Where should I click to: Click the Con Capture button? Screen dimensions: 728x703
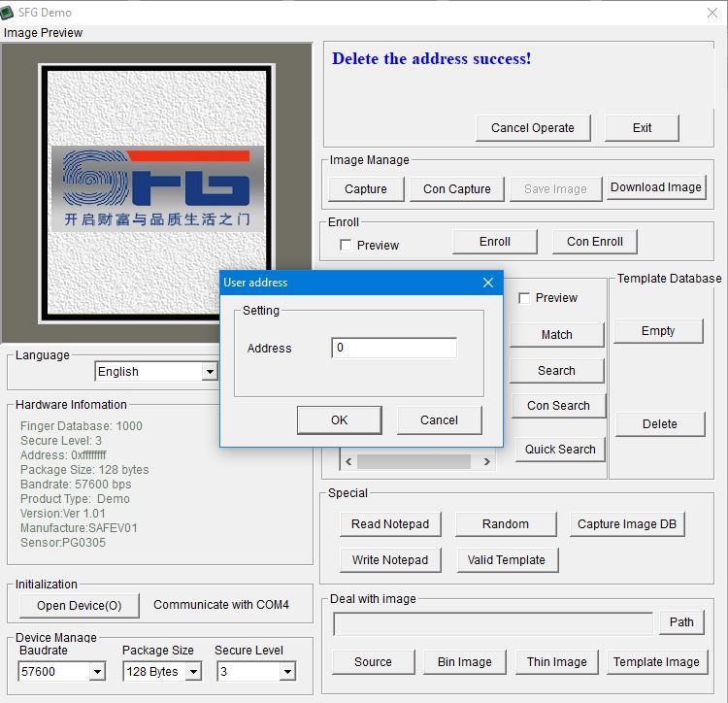[457, 189]
